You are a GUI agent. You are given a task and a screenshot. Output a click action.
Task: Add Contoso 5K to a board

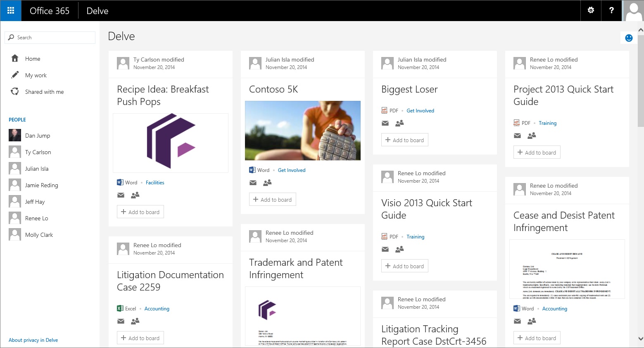point(273,199)
